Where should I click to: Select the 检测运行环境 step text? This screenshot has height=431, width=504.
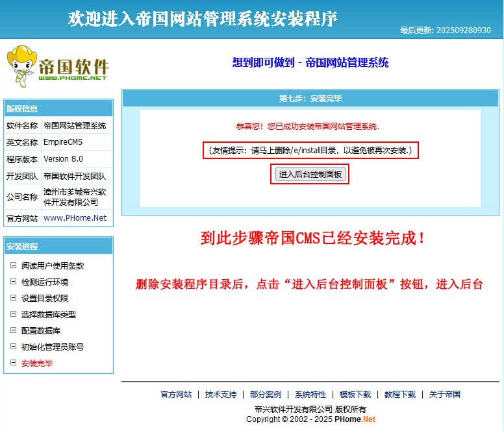pyautogui.click(x=45, y=282)
